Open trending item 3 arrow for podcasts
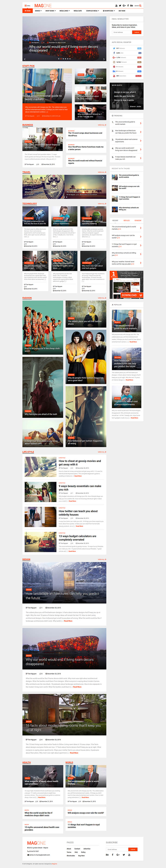 click(141, 140)
